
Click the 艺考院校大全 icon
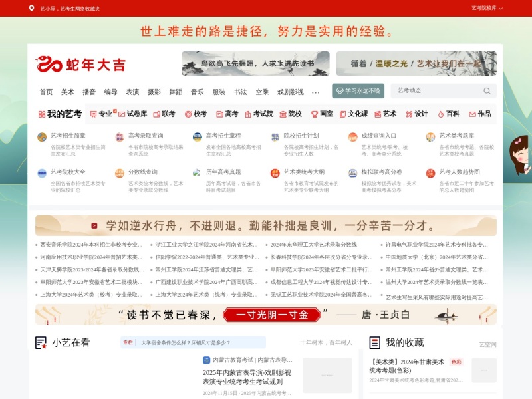click(x=42, y=174)
